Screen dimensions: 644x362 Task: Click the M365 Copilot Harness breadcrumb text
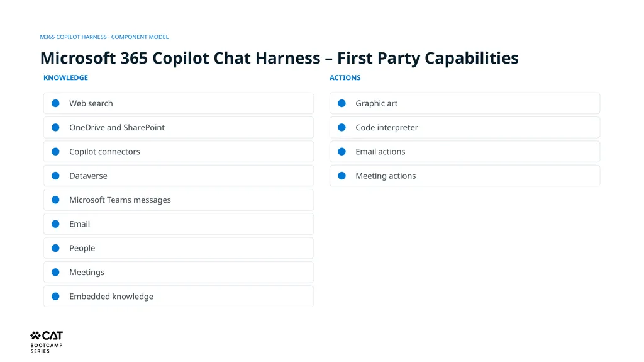(x=104, y=37)
